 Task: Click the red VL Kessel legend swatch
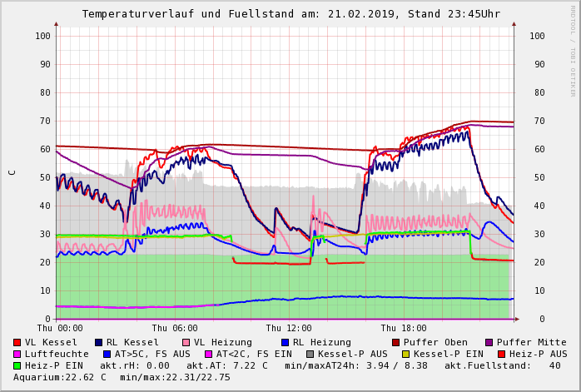coord(17,342)
